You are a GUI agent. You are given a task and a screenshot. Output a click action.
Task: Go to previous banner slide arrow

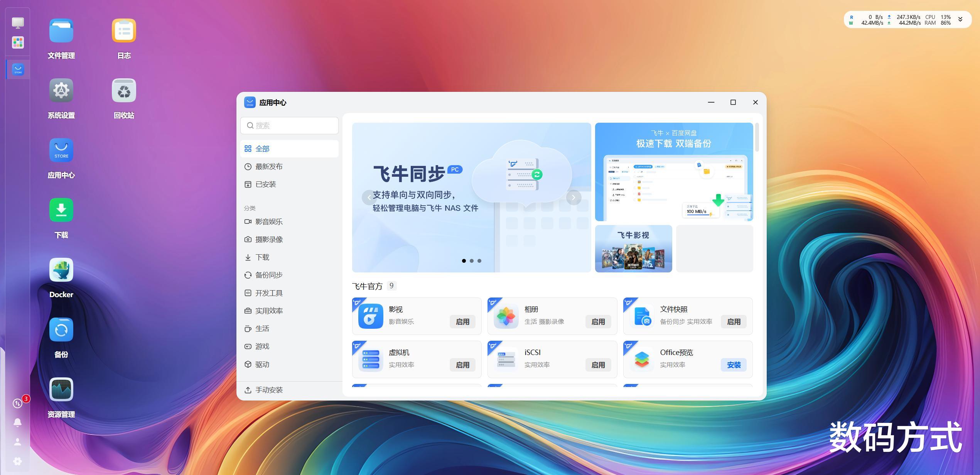click(x=369, y=198)
